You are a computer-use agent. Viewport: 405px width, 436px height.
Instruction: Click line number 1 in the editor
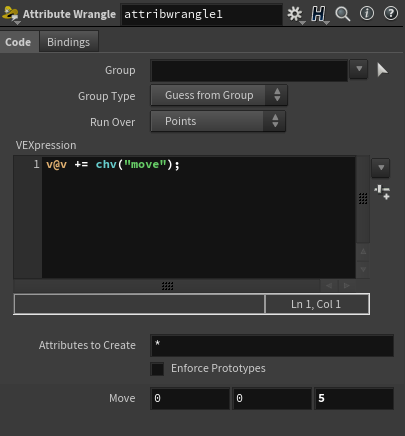(x=36, y=164)
